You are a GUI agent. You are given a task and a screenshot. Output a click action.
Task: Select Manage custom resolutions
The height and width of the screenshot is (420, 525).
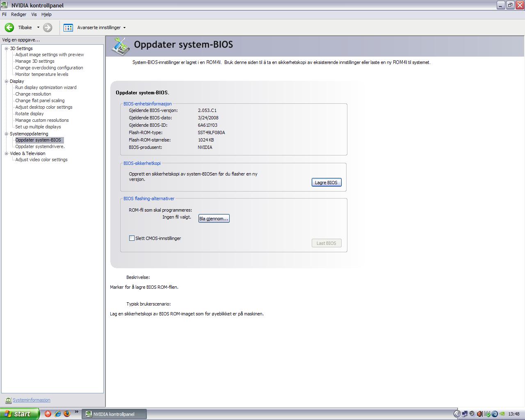(x=42, y=120)
